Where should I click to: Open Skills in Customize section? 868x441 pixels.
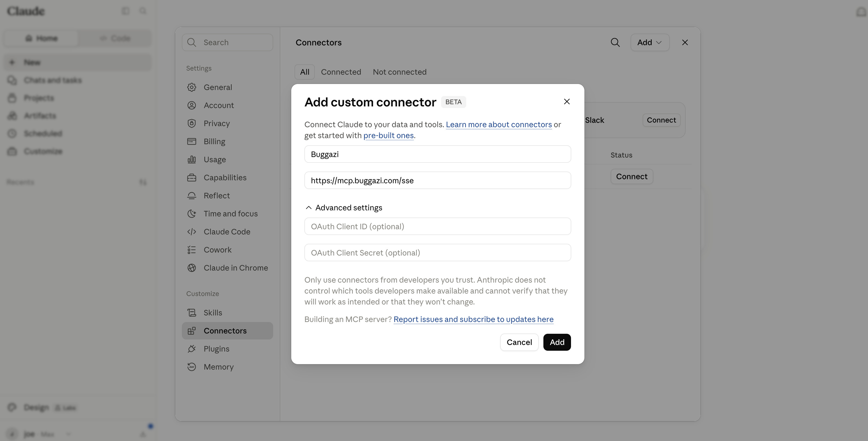click(228, 312)
